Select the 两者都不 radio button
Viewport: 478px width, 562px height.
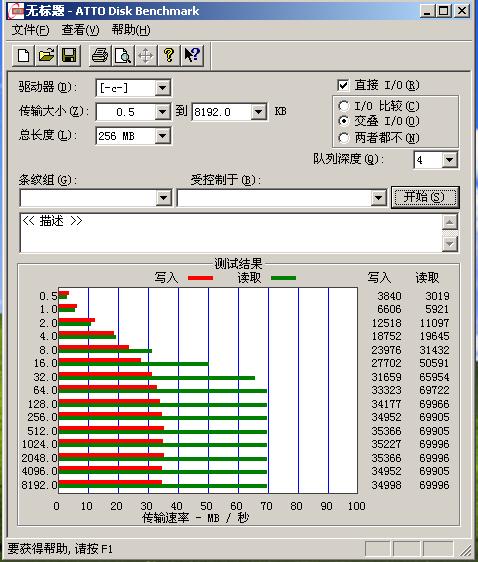[x=343, y=138]
